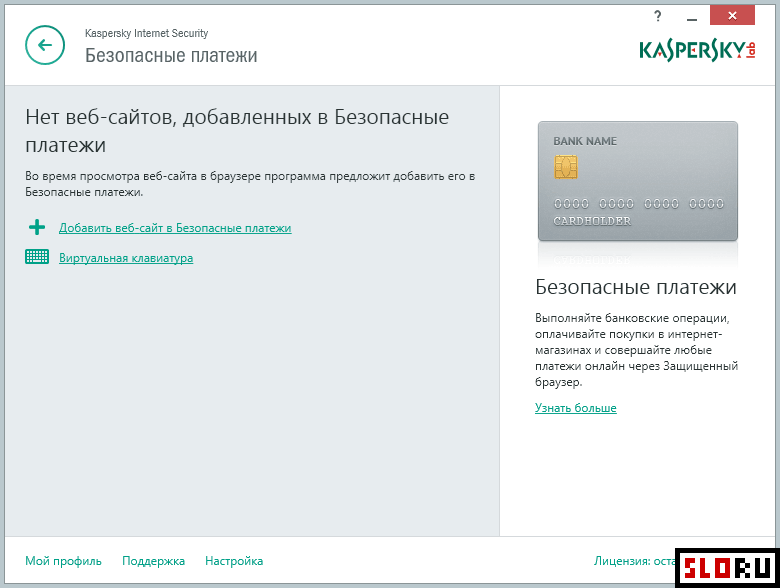Image resolution: width=780 pixels, height=588 pixels.
Task: Open 'Добавить веб-сайт в Безопасные платежи' link
Action: point(175,228)
